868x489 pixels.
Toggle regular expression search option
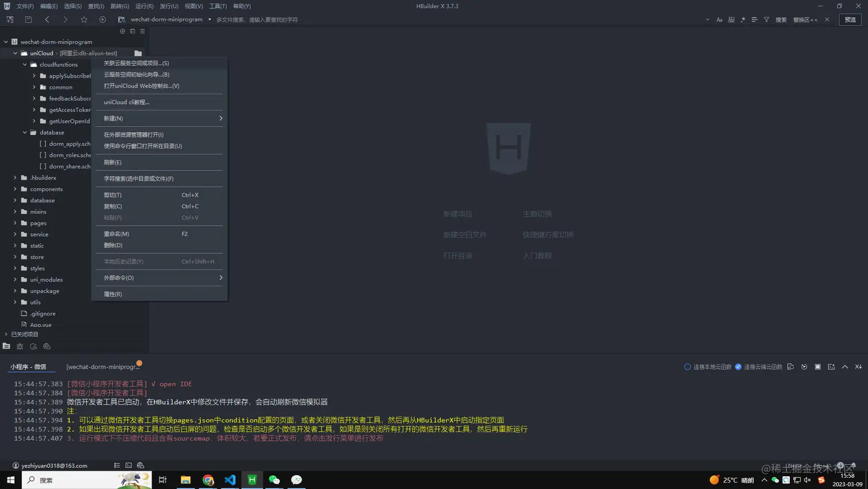point(743,20)
